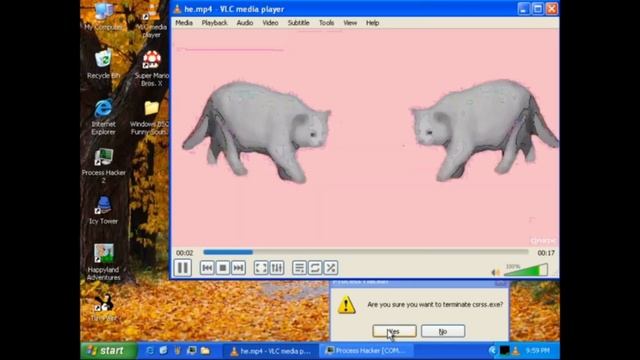Launch VLC media player desktop shortcut

151,19
